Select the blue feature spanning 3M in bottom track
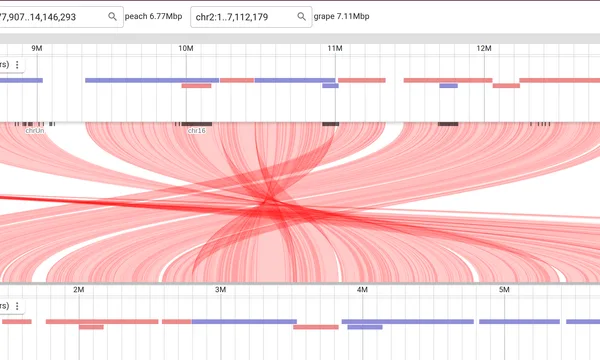The image size is (600, 360). [x=244, y=322]
